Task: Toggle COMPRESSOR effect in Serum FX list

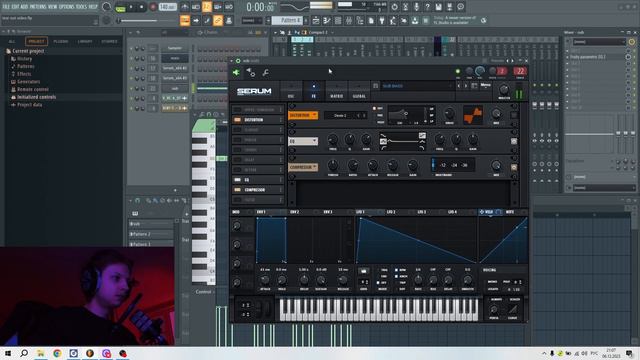Action: [237, 190]
